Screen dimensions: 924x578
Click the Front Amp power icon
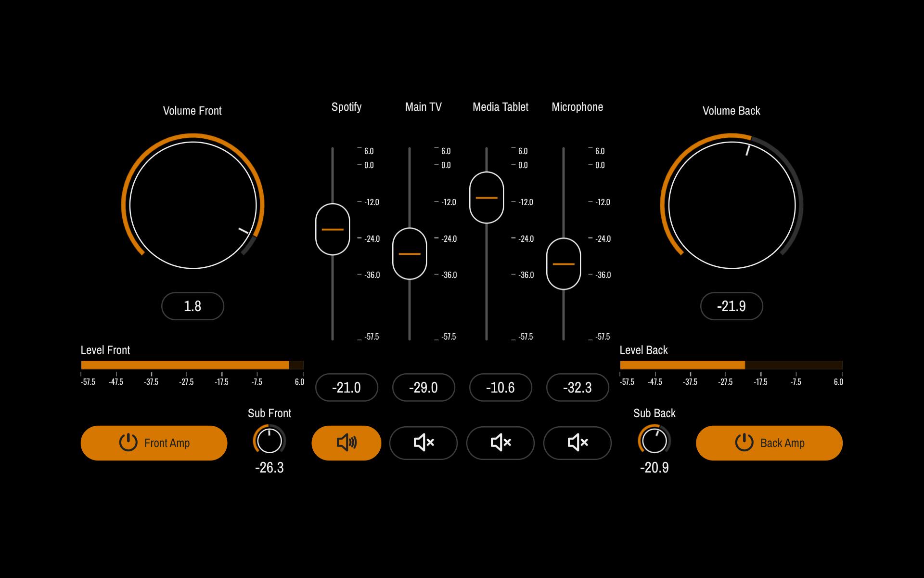click(128, 442)
